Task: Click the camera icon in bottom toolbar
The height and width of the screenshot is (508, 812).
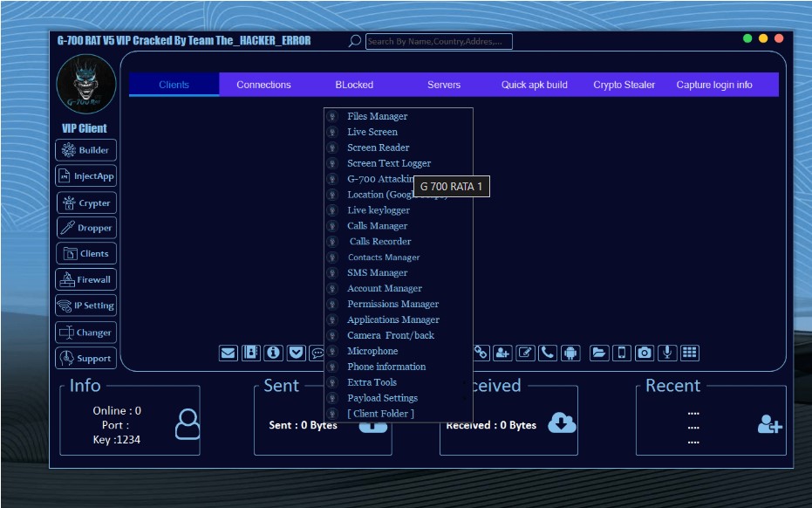Action: click(645, 353)
